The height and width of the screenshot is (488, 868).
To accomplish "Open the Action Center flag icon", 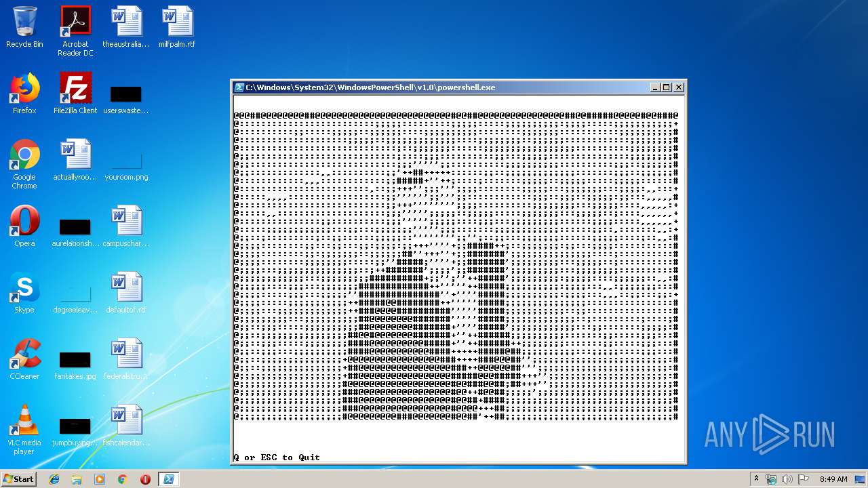I will [x=804, y=479].
